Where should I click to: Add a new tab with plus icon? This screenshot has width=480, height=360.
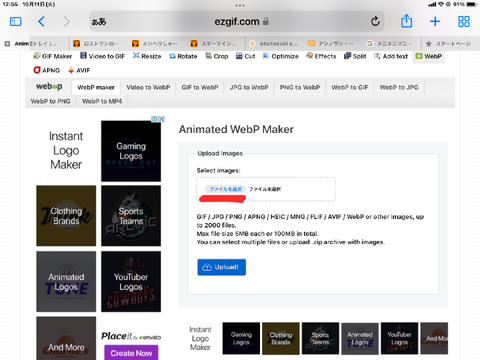point(435,21)
